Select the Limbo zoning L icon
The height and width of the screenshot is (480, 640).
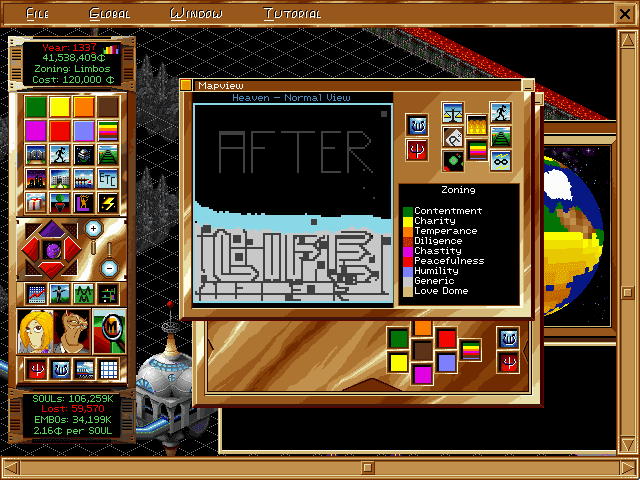[84, 203]
